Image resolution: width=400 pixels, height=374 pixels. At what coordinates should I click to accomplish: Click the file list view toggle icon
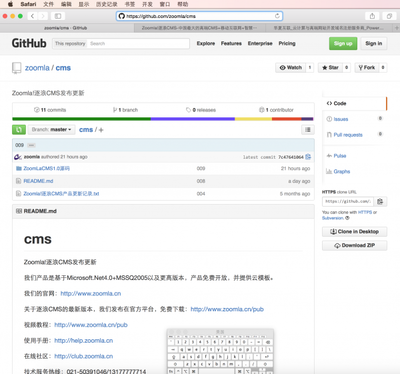308,130
